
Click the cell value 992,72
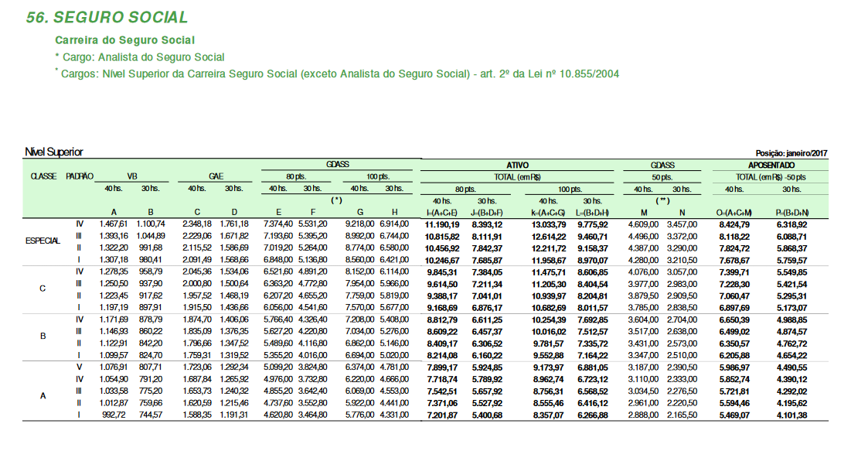click(x=113, y=415)
